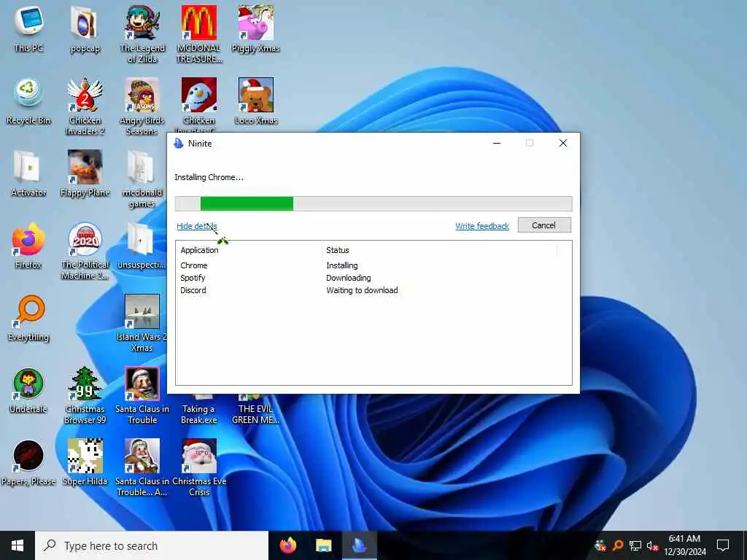Launch Firefox from the desktop

[28, 246]
